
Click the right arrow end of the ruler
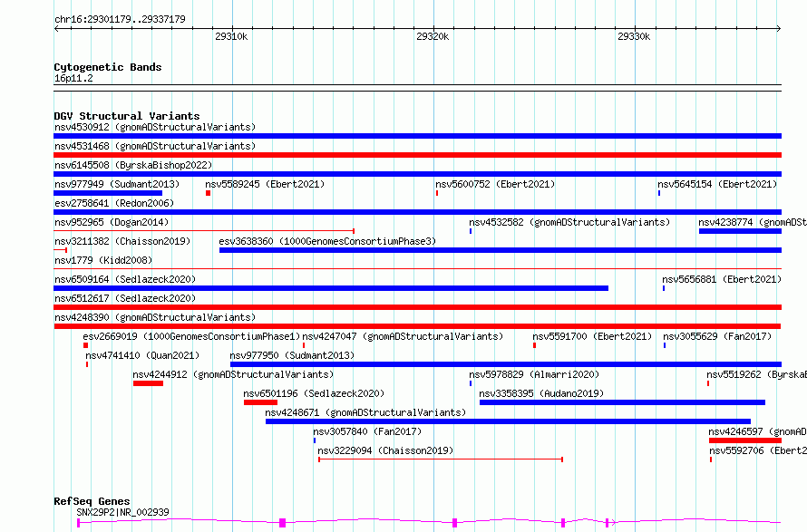pyautogui.click(x=779, y=28)
